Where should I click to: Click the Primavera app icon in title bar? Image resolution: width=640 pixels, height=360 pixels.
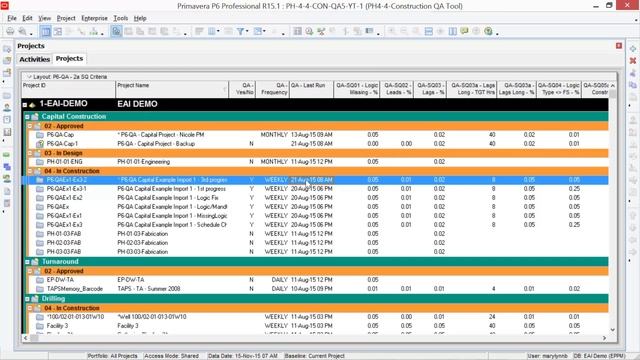click(x=5, y=5)
